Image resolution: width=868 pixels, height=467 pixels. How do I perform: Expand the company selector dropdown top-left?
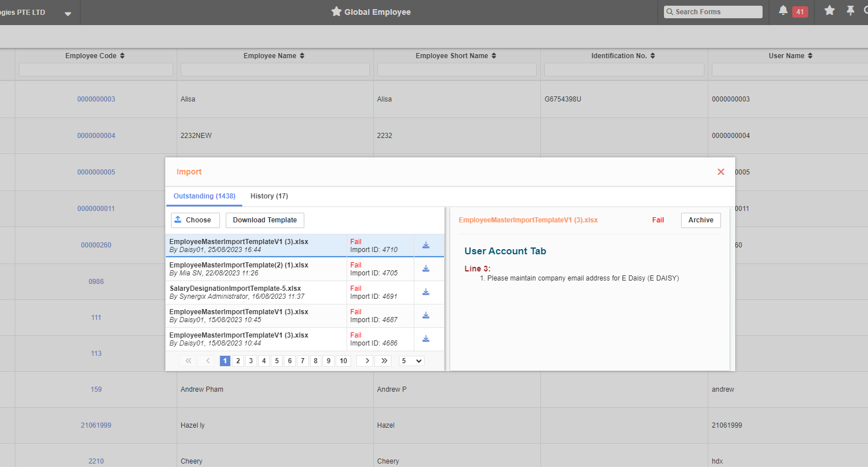pos(67,13)
